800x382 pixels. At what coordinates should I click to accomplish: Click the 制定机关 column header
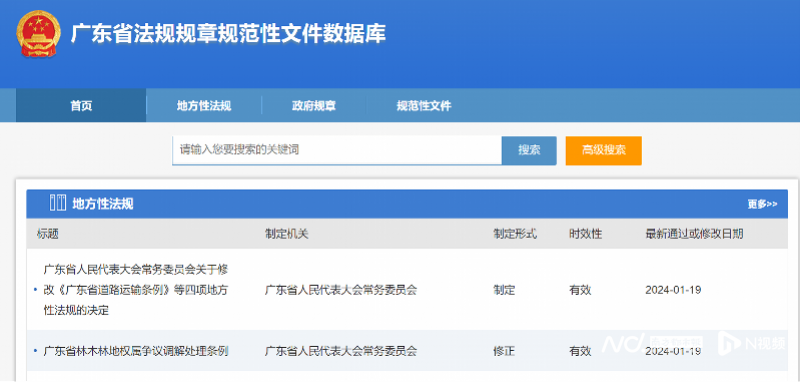click(x=287, y=234)
